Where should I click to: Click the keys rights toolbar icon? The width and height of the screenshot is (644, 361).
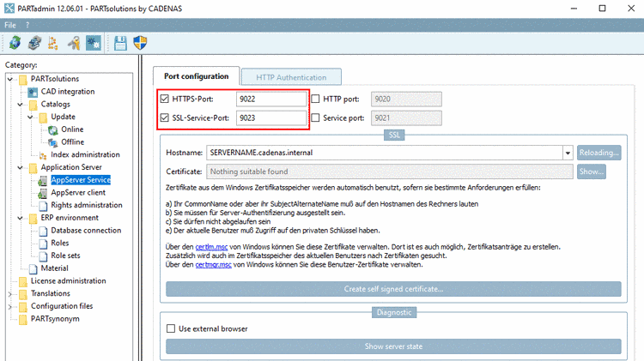pyautogui.click(x=74, y=43)
